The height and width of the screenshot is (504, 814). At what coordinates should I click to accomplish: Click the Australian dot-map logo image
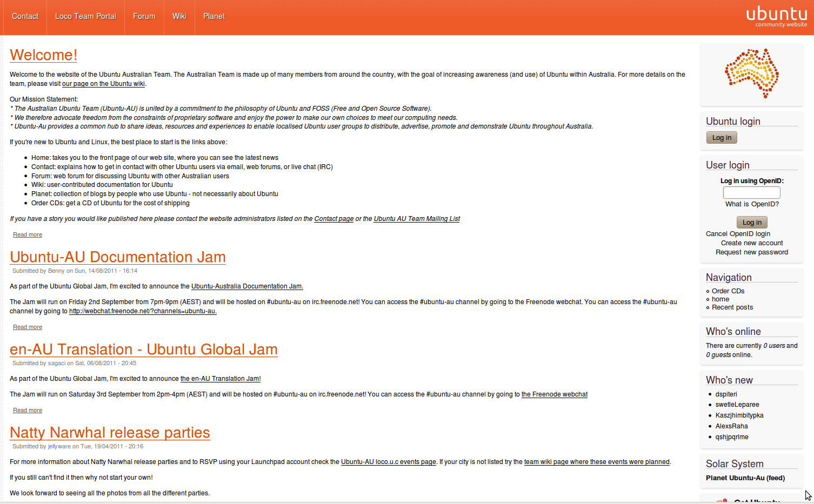click(751, 73)
